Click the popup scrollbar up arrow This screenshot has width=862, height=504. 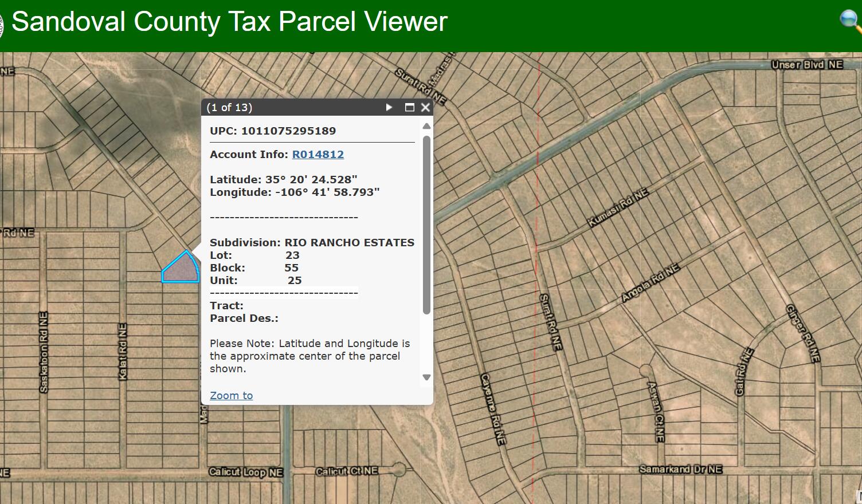click(x=426, y=126)
